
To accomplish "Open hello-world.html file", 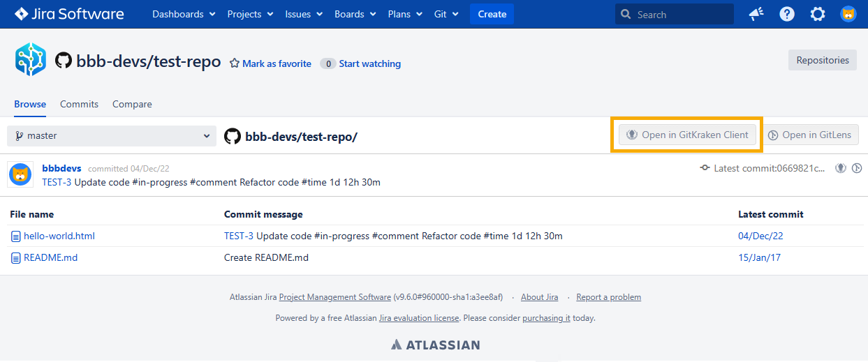I will click(x=59, y=236).
